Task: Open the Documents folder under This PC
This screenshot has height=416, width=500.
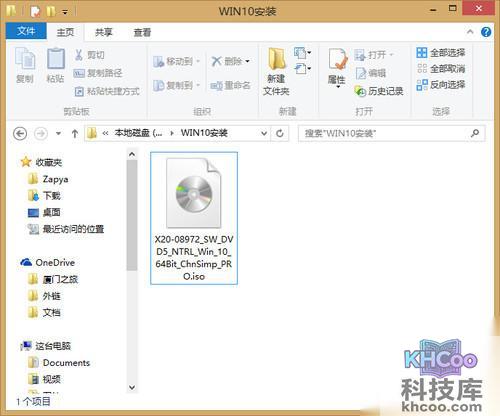Action: click(x=59, y=363)
